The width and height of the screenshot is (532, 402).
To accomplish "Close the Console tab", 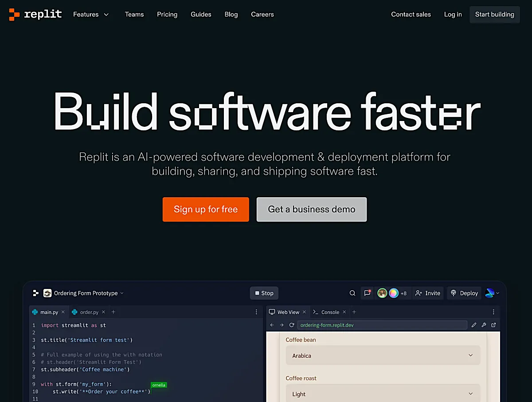I will point(344,312).
